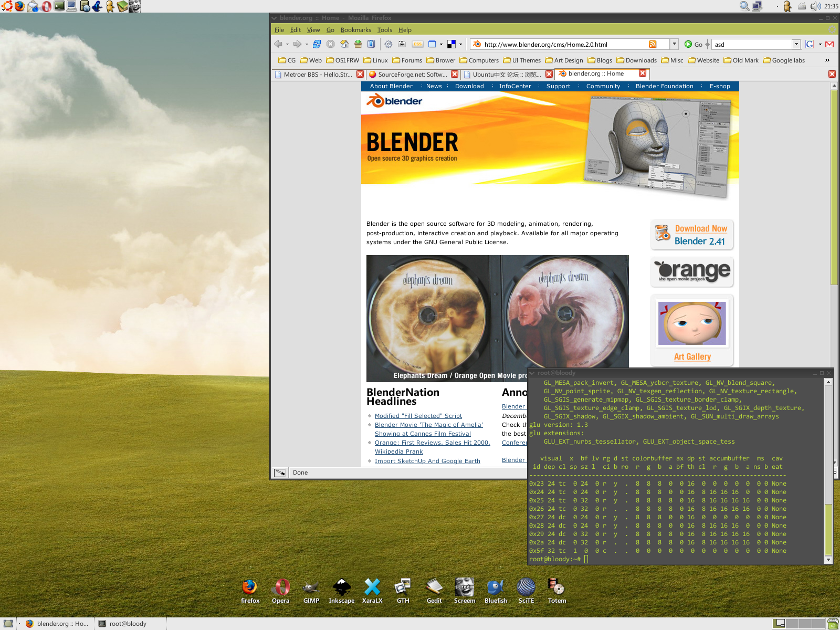Open the address bar URL history dropdown
Screen dimensions: 840x630
(675, 44)
